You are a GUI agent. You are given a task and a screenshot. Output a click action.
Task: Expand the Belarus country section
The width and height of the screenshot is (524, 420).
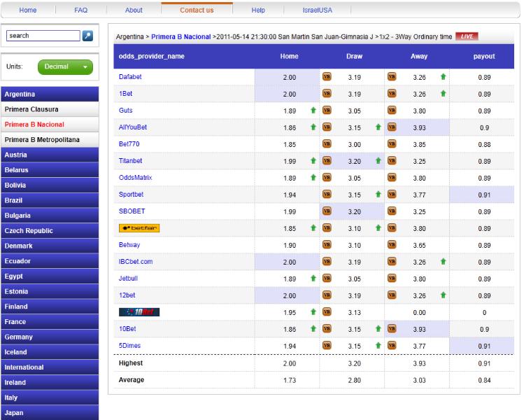click(x=50, y=170)
